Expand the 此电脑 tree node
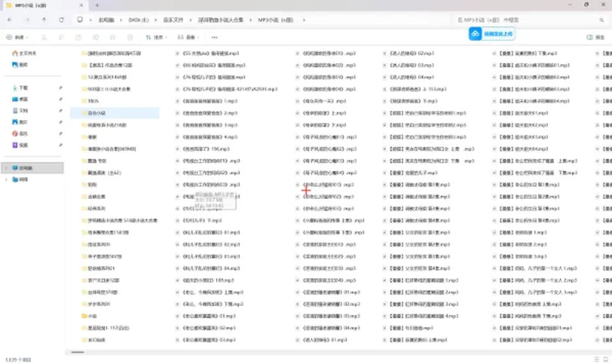 point(6,168)
